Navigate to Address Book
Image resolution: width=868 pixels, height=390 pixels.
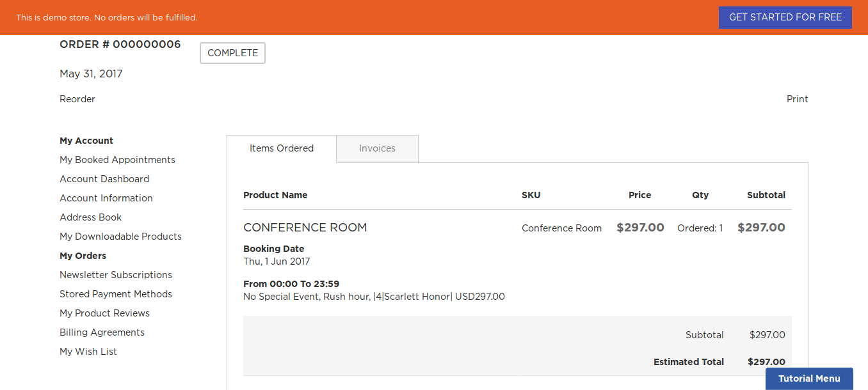(90, 217)
